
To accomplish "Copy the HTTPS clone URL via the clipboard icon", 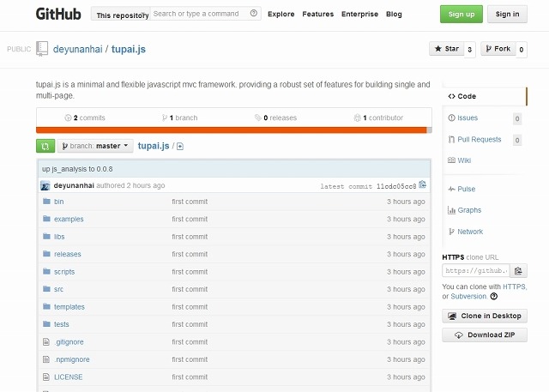I will pos(518,270).
